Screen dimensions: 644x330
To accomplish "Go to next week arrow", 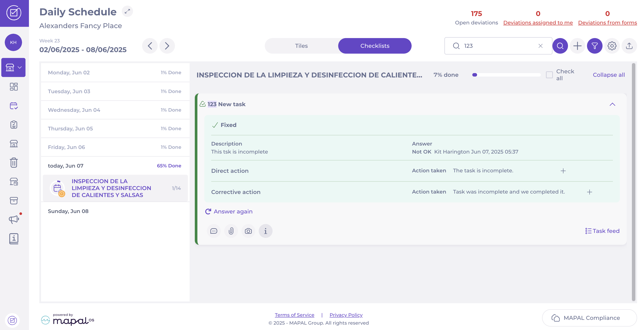I will click(167, 46).
